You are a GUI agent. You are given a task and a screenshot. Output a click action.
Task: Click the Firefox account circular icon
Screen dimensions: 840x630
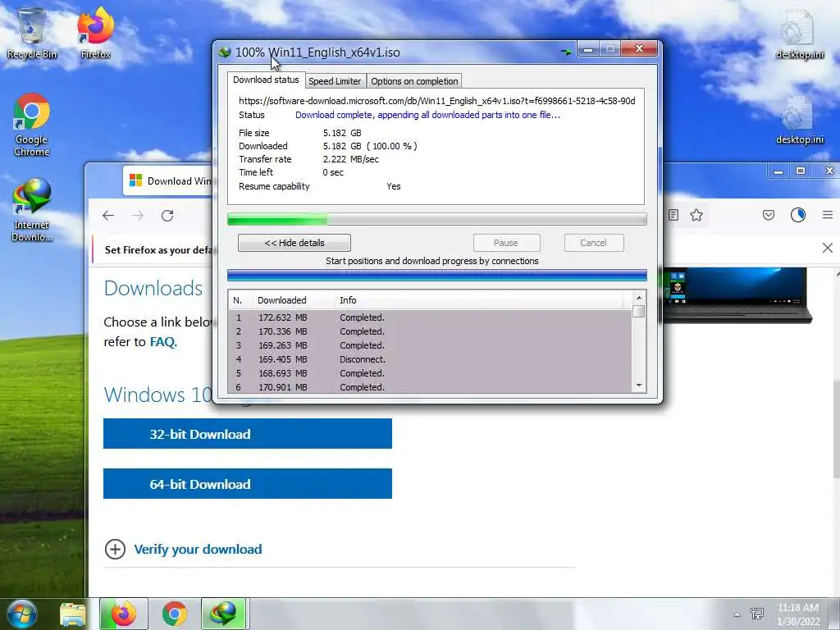[798, 215]
